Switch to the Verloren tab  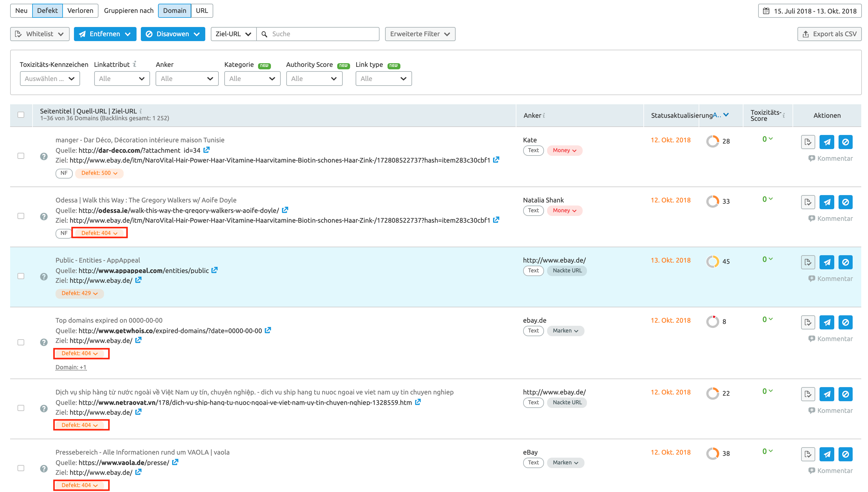[80, 10]
